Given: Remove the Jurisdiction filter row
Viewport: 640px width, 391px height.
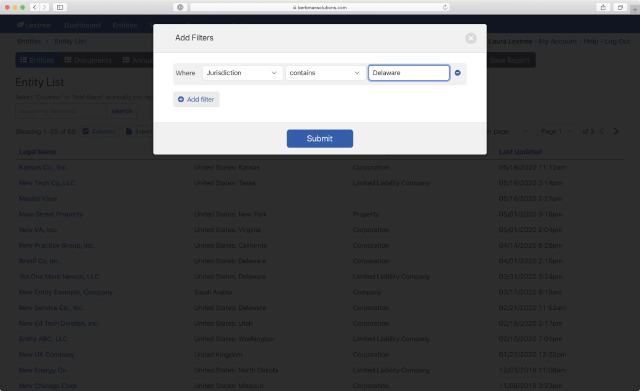Looking at the screenshot, I should [x=458, y=73].
